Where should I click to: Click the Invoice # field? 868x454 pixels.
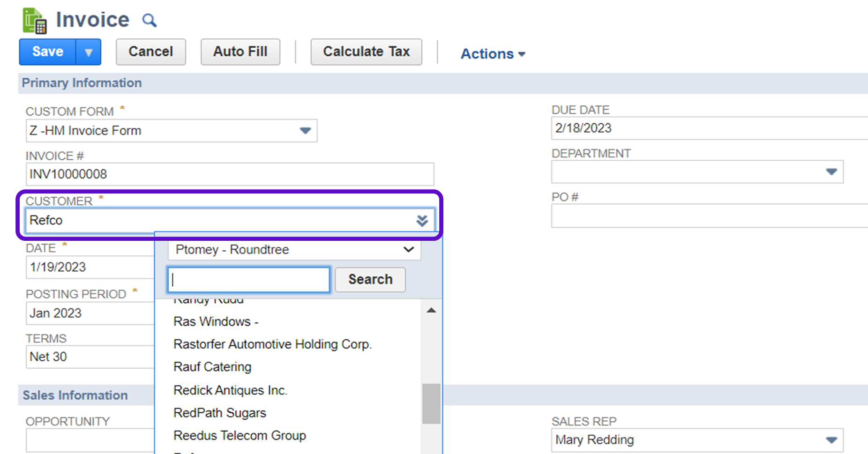230,174
